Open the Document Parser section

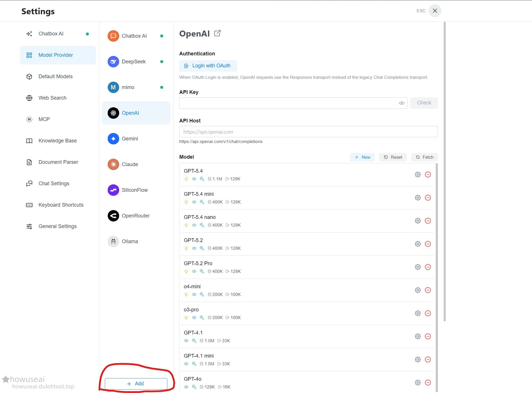tap(58, 162)
